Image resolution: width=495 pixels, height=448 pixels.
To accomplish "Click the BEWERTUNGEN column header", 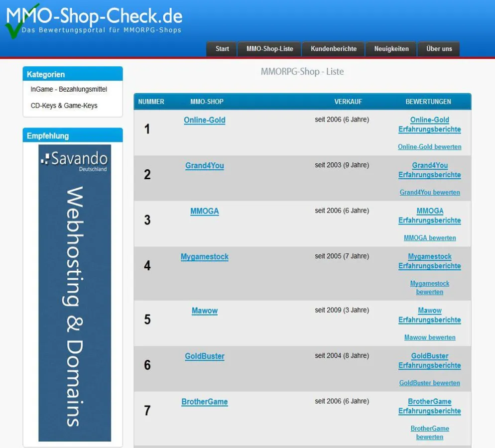I will coord(428,102).
